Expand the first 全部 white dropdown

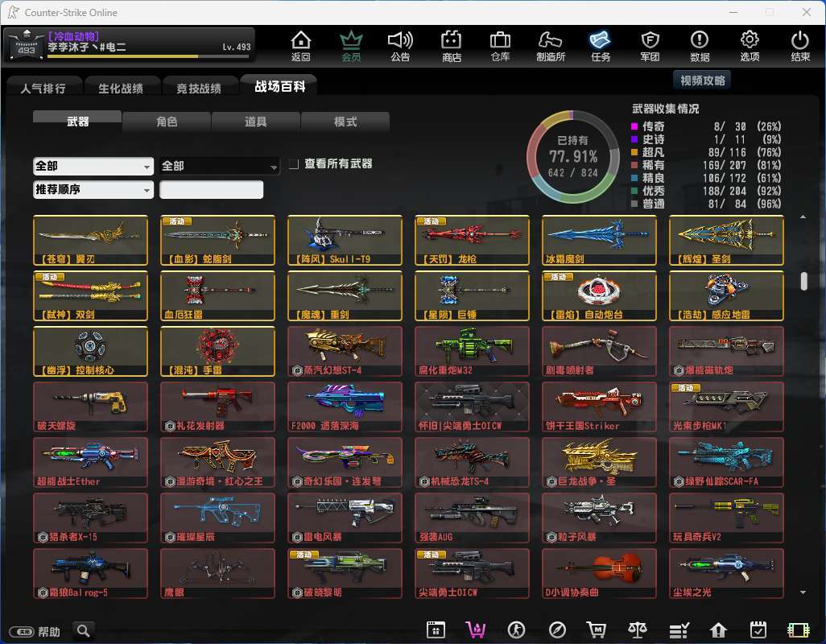tap(93, 167)
